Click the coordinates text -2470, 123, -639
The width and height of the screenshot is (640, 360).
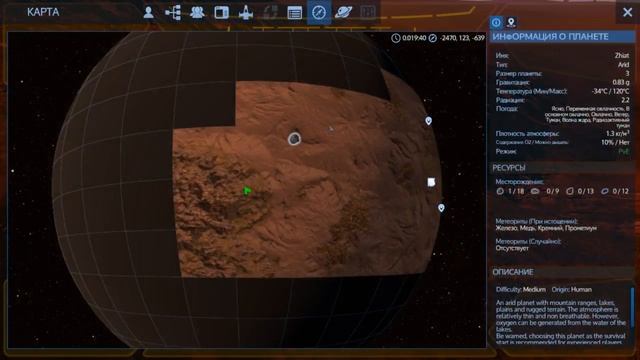pos(462,38)
